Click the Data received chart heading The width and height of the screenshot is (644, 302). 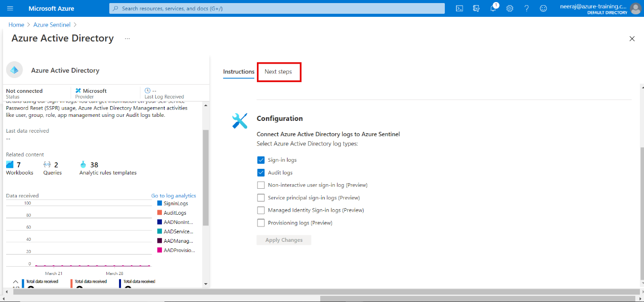click(x=22, y=196)
